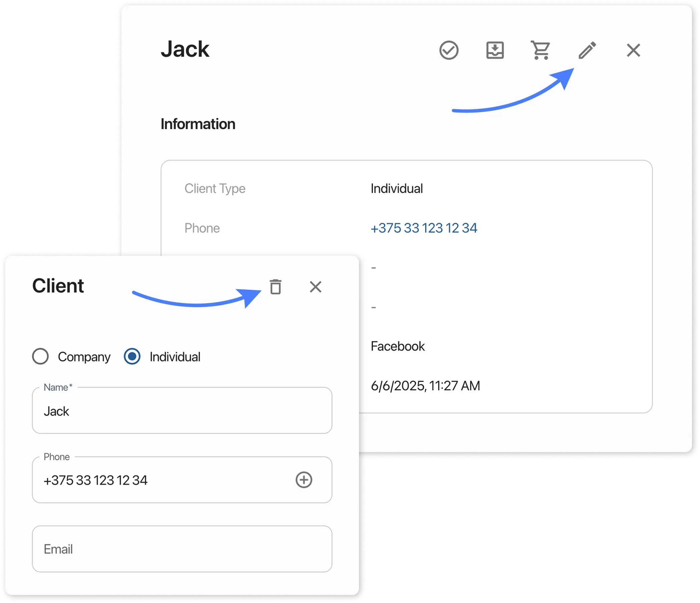The image size is (700, 603).
Task: Select the Company radio button
Action: (41, 357)
